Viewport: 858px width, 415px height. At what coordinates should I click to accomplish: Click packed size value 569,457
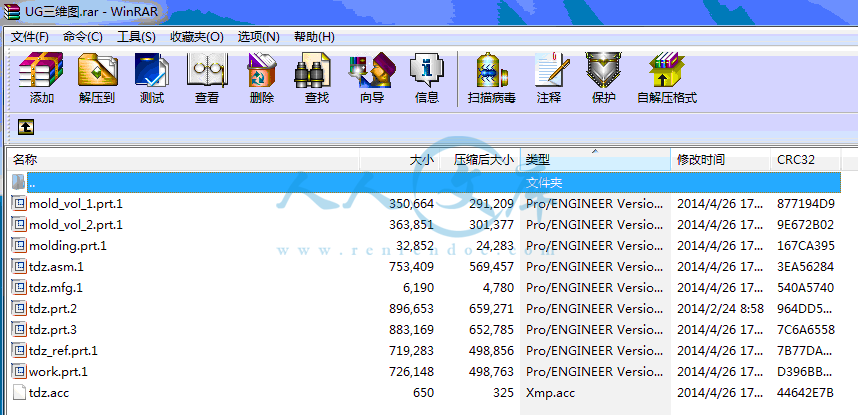[491, 267]
